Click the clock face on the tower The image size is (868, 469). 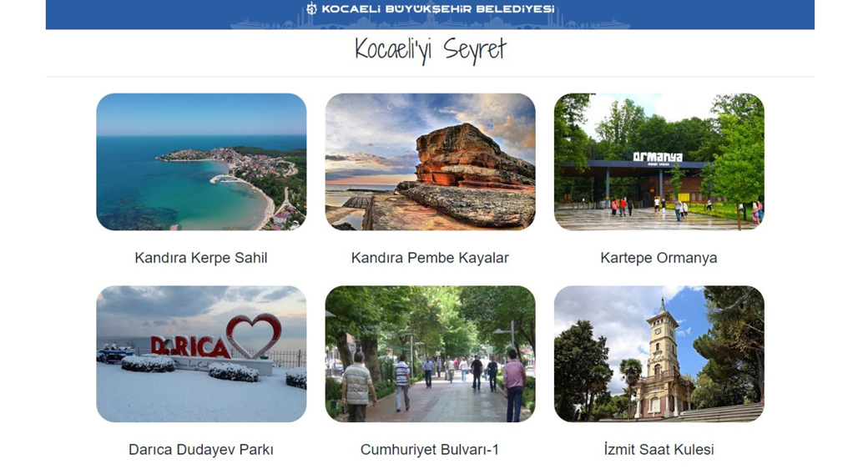coord(657,333)
